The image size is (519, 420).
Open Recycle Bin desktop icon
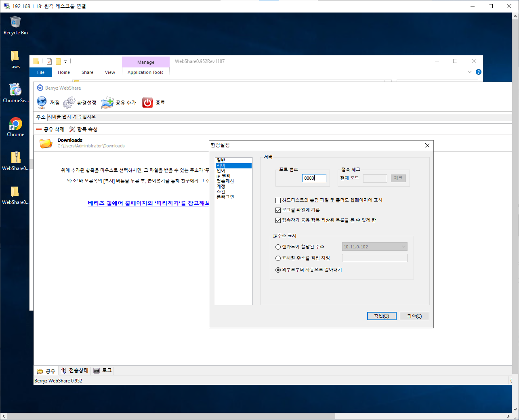pyautogui.click(x=15, y=26)
